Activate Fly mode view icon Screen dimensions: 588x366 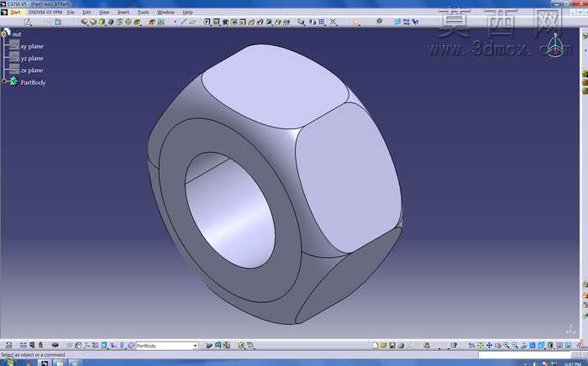pyautogui.click(x=472, y=345)
